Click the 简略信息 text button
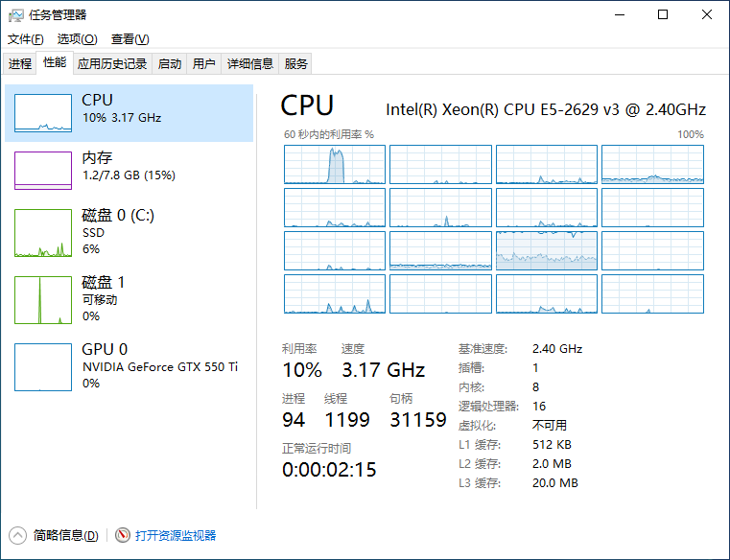Viewport: 730px width, 560px height. pos(65,536)
